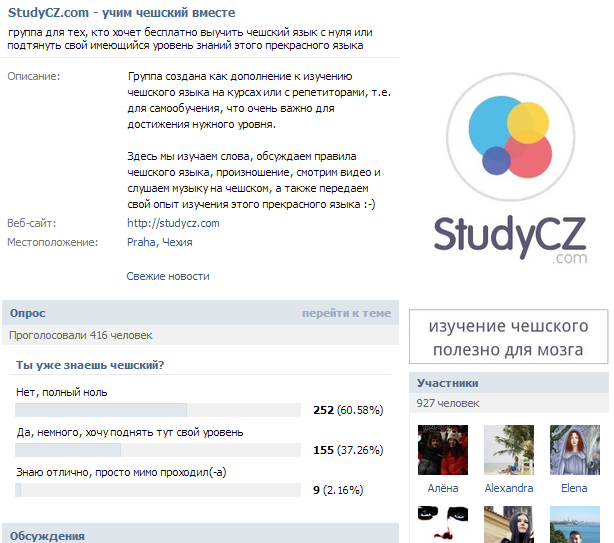Click the Praha, Чехия location link
The height and width of the screenshot is (543, 614).
pos(159,242)
